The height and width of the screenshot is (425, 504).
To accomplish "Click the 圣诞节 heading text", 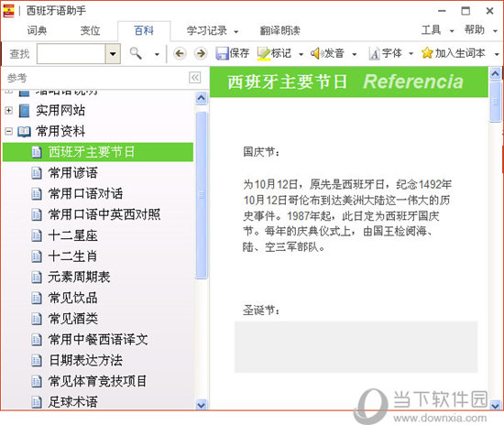I will (x=261, y=310).
